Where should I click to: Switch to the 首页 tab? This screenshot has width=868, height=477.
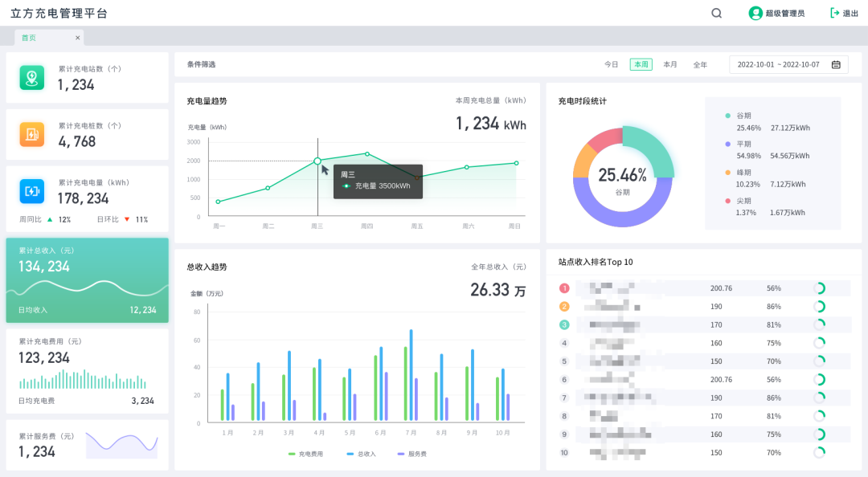click(x=29, y=38)
